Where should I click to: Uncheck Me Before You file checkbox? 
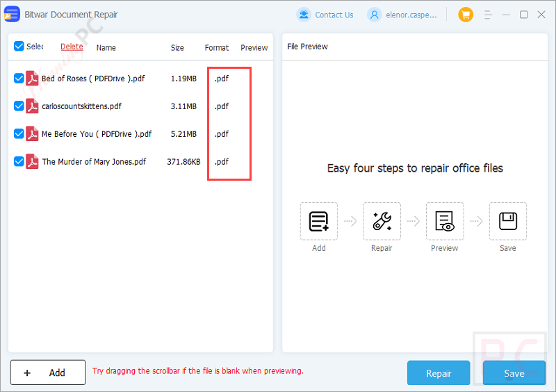click(x=19, y=133)
